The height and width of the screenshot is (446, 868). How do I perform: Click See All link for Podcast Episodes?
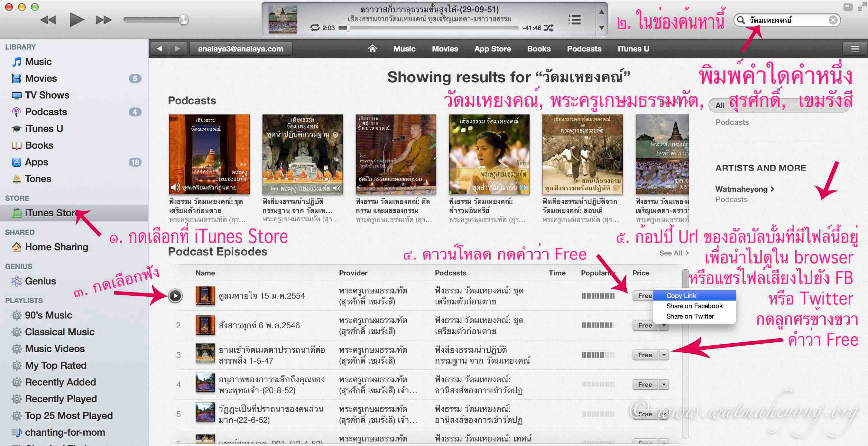point(673,253)
